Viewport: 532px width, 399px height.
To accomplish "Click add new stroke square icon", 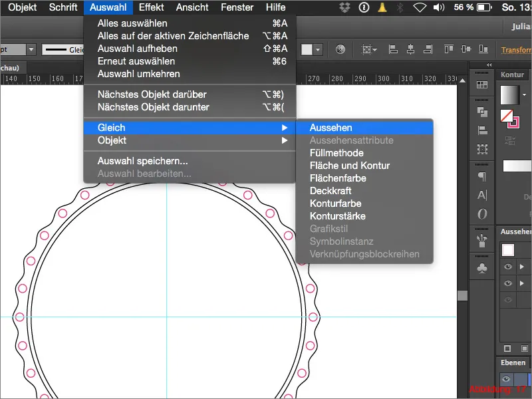I will 507,348.
